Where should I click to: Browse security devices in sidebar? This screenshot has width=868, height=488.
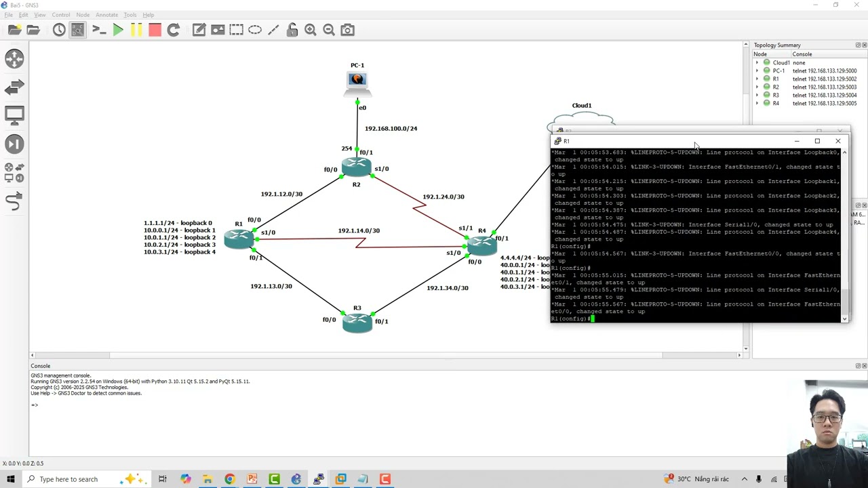click(x=14, y=144)
